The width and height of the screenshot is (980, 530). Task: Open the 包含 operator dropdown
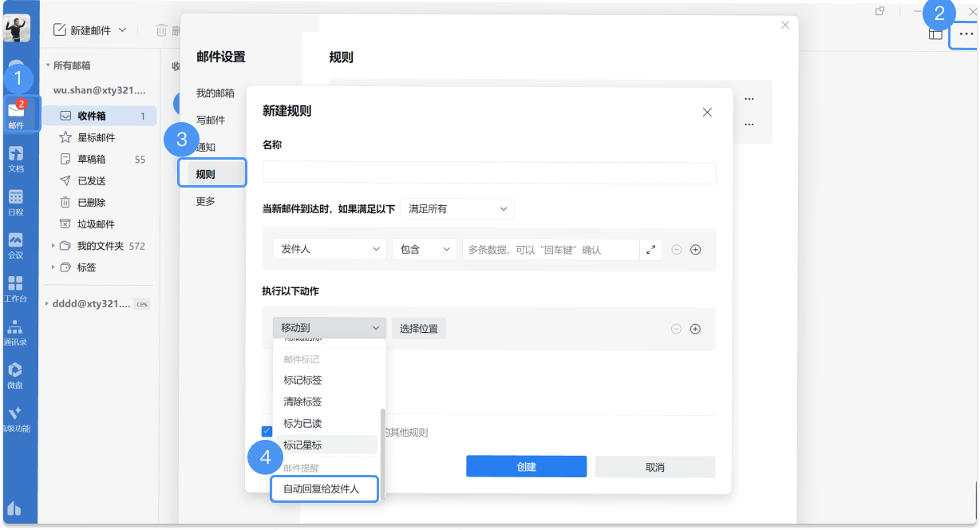click(424, 250)
